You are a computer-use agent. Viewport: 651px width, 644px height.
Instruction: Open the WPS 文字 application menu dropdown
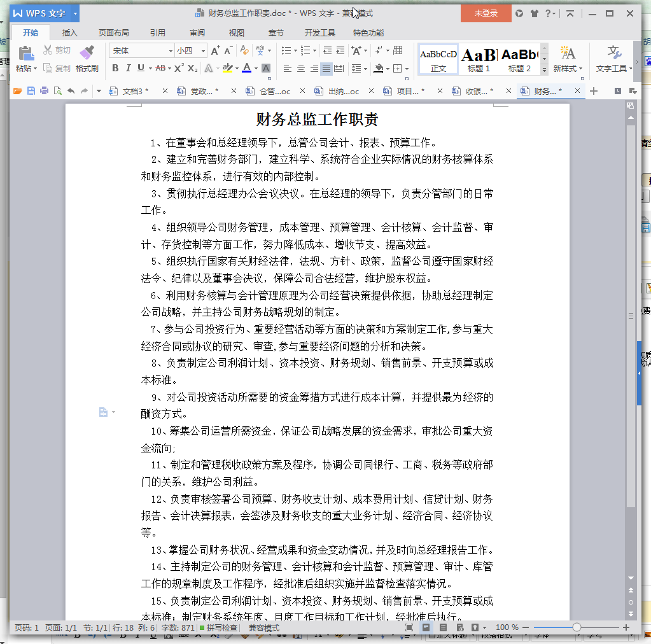coord(76,13)
